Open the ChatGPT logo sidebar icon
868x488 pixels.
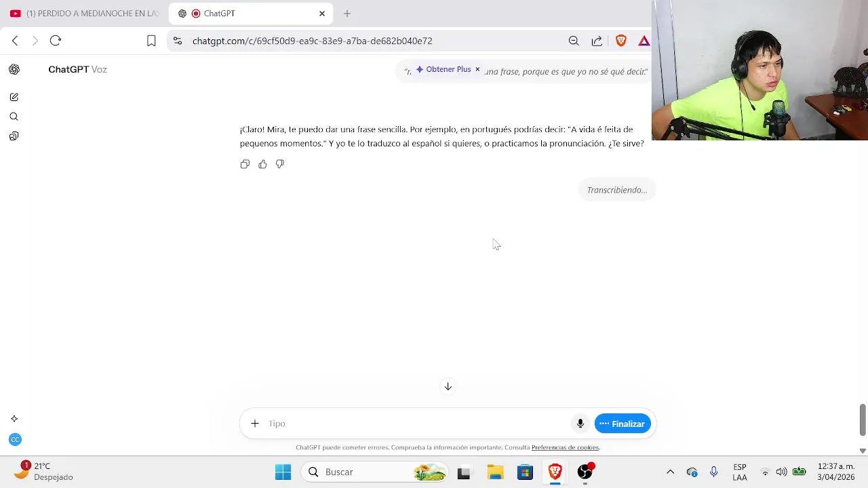[14, 69]
